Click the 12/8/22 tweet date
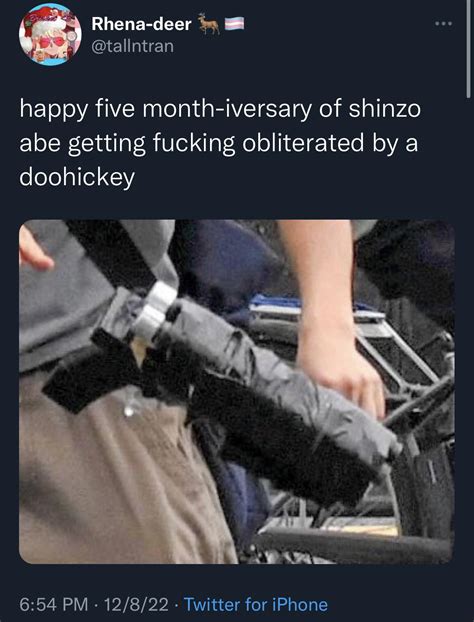Screen dimensions: 474x622 point(136,605)
